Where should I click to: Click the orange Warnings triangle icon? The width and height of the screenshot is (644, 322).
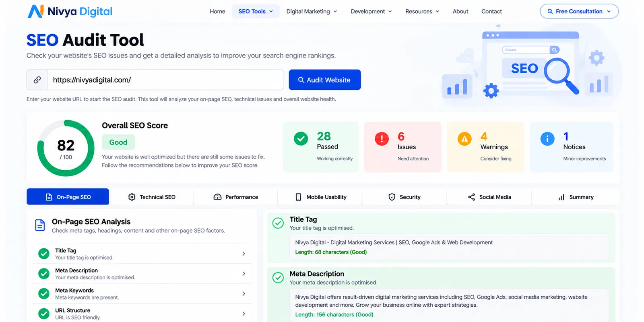click(x=464, y=138)
